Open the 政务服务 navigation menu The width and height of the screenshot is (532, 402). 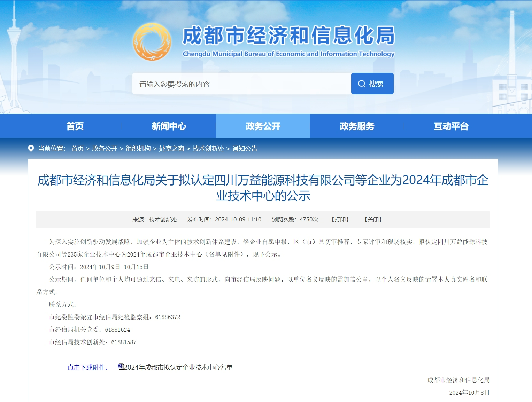[357, 126]
